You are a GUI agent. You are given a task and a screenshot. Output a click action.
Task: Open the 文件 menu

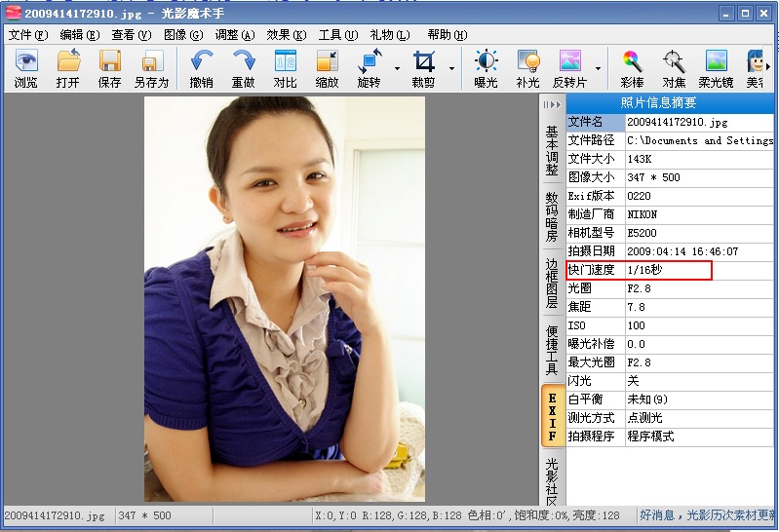[28, 35]
